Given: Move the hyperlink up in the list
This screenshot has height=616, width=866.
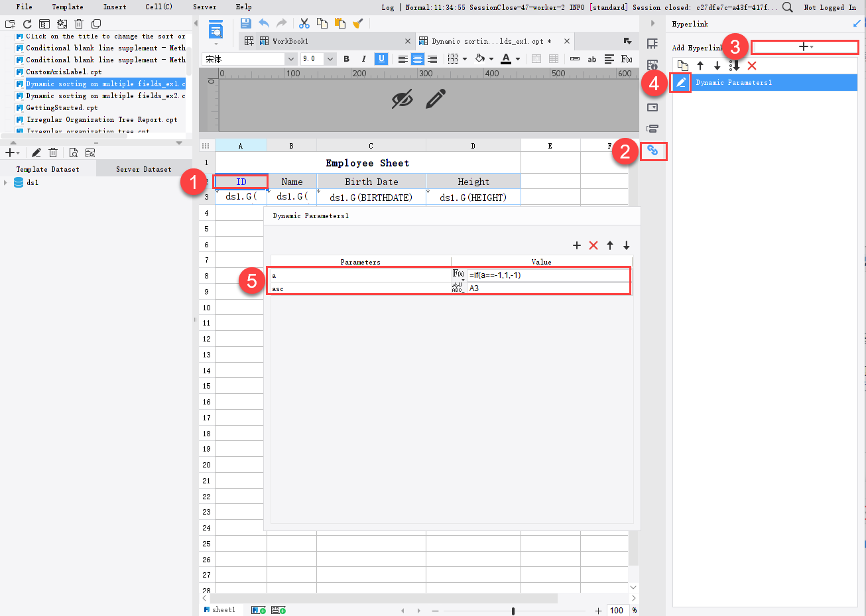Looking at the screenshot, I should pyautogui.click(x=700, y=66).
